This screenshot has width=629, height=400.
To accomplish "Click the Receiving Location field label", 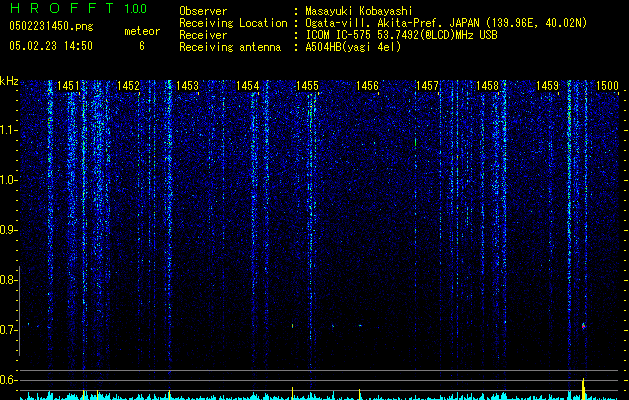I will pyautogui.click(x=233, y=23).
